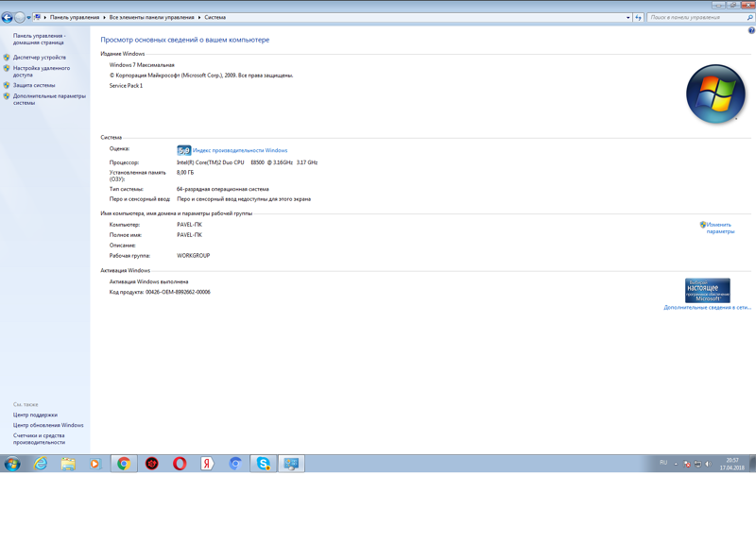Click the volume speaker tray icon
Image resolution: width=756 pixels, height=543 pixels.
tap(708, 465)
